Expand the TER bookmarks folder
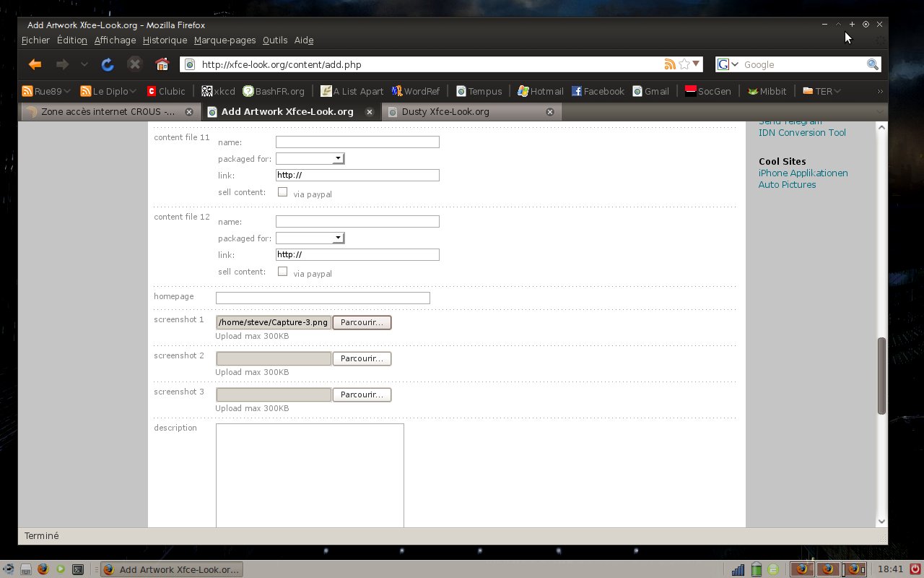Viewport: 924px width, 578px height. [x=821, y=91]
